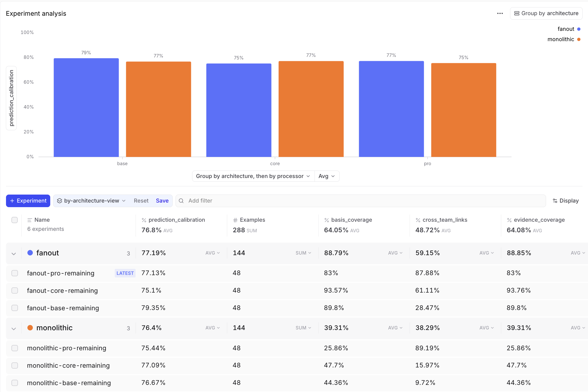The height and width of the screenshot is (392, 588).
Task: Click the orange monolithic bar for pro
Action: tap(464, 110)
